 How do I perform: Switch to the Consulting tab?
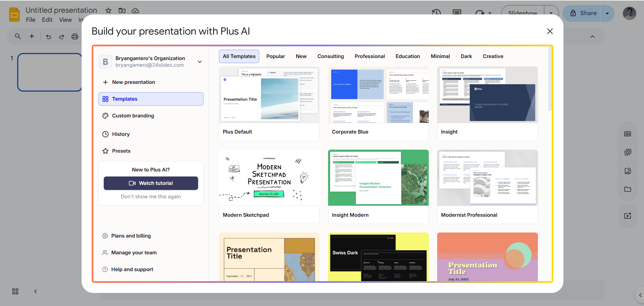point(331,56)
